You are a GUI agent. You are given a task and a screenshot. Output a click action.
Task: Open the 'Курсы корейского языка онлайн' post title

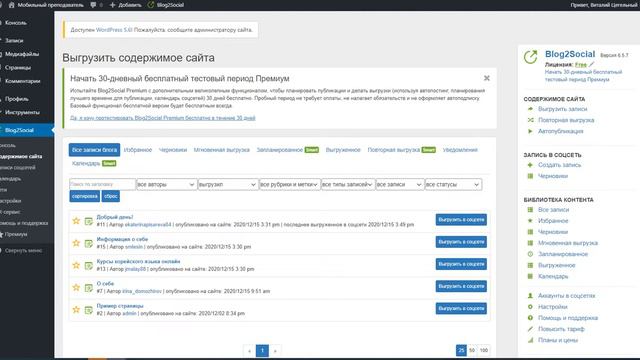tap(138, 261)
